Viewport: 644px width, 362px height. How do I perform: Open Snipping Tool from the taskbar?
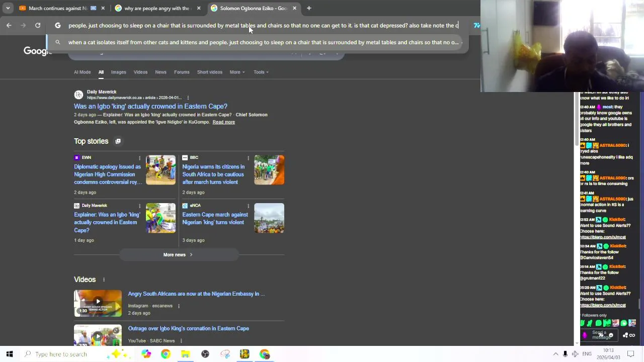(225, 354)
